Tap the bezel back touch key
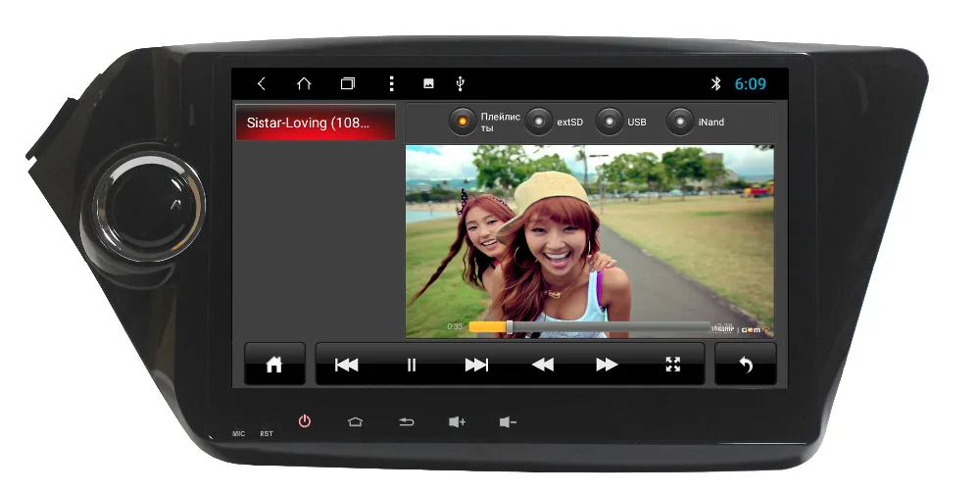Screen dimensions: 980x494 coord(407,422)
